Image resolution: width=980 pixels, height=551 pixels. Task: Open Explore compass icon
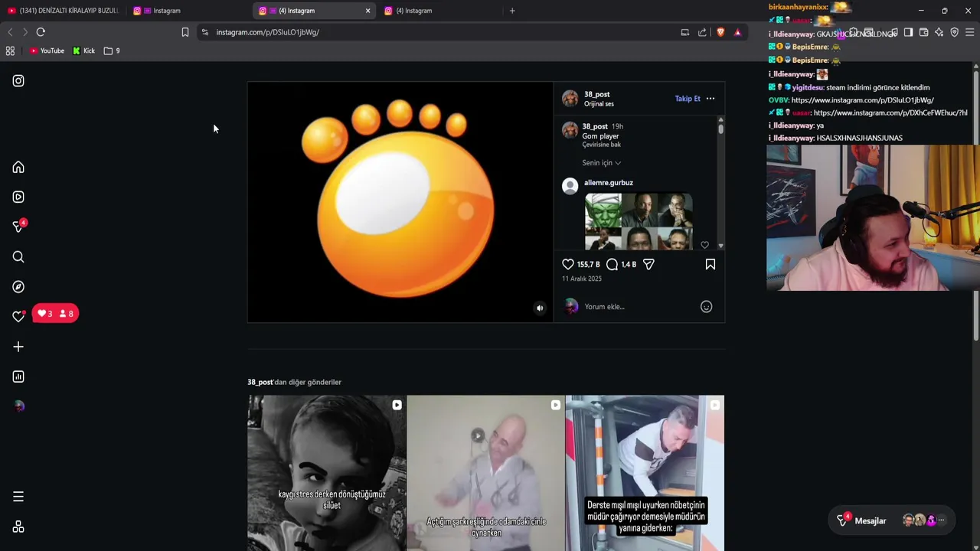pyautogui.click(x=18, y=287)
